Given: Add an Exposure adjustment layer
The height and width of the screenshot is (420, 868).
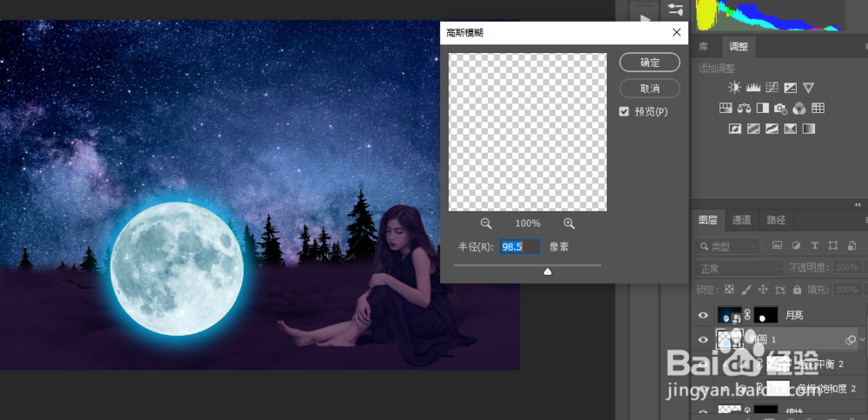Looking at the screenshot, I should click(791, 88).
